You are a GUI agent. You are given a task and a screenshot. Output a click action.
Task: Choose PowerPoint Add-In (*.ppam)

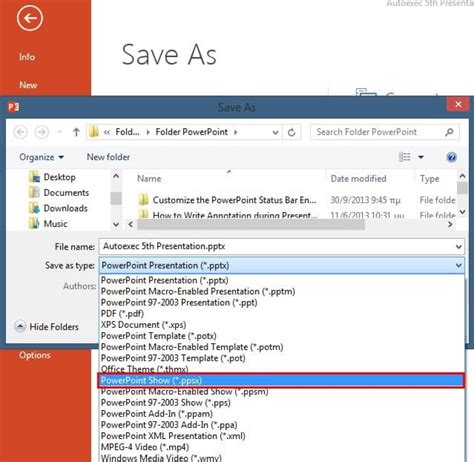(x=282, y=414)
